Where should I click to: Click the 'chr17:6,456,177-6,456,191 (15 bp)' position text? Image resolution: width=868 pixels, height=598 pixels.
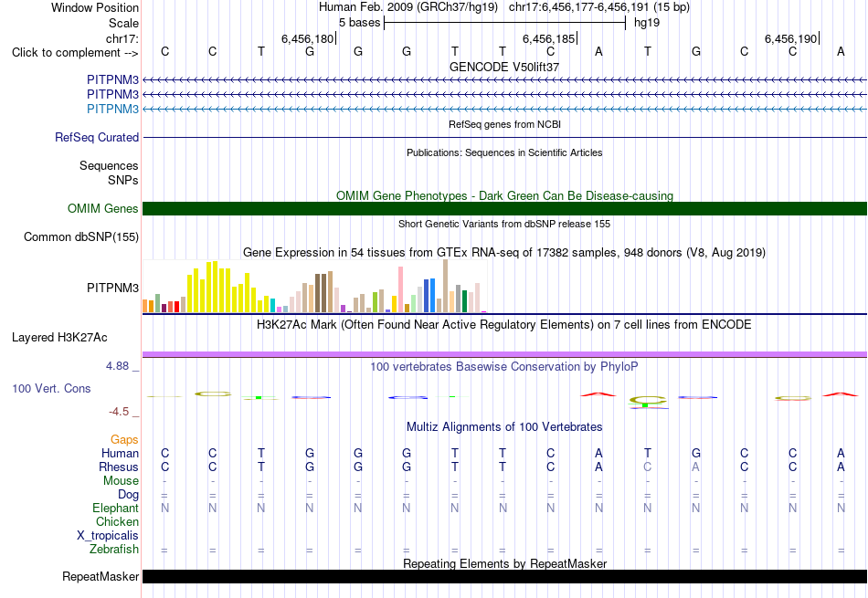click(599, 7)
